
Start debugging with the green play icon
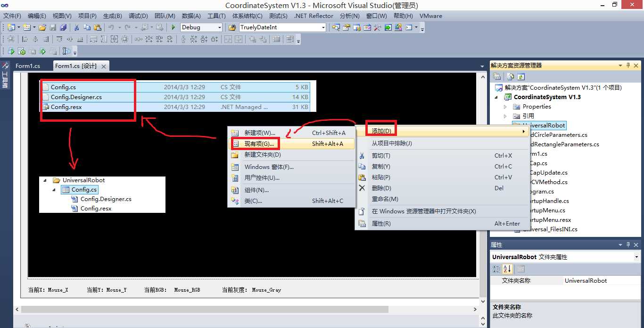pos(173,27)
